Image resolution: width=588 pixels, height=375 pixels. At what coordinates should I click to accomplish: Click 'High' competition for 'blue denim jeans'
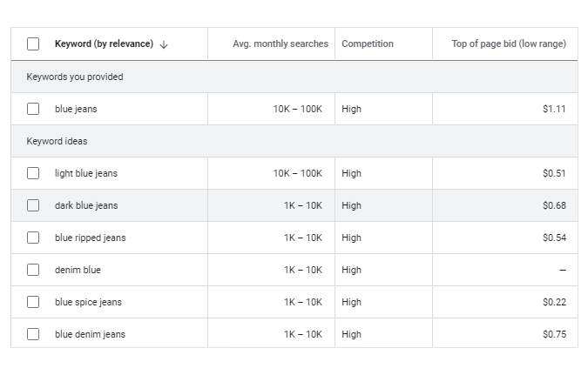point(351,334)
